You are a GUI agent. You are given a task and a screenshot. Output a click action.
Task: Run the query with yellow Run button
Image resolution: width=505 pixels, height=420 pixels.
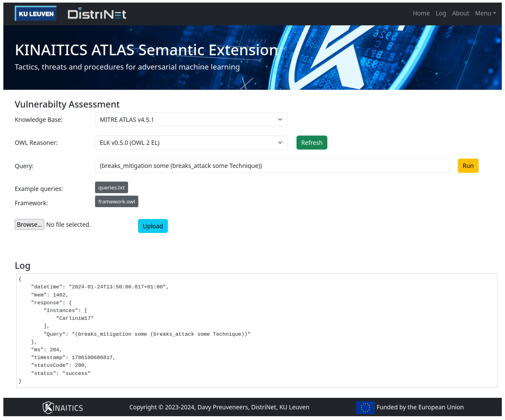(x=468, y=166)
